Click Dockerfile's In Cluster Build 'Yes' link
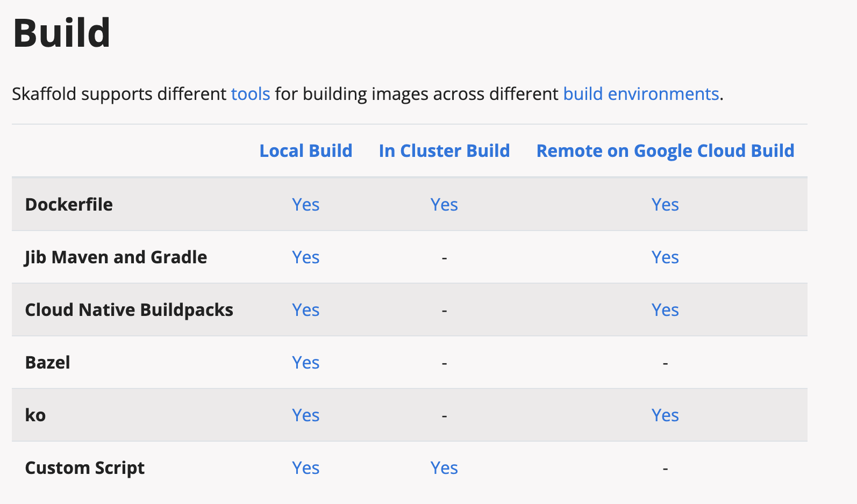This screenshot has height=504, width=857. coord(444,205)
